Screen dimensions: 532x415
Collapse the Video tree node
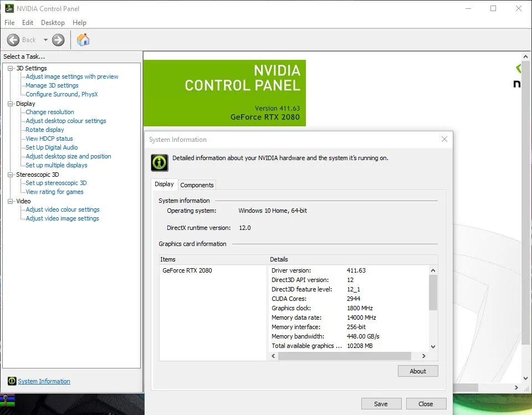10,201
